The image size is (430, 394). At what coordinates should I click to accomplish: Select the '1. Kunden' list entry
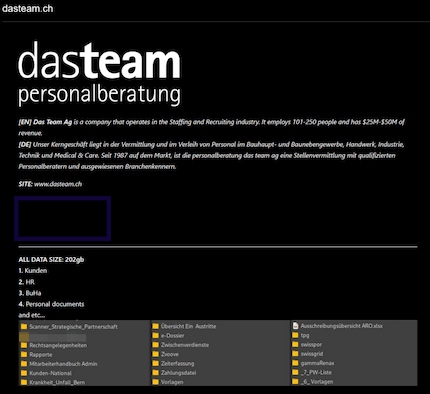33,271
